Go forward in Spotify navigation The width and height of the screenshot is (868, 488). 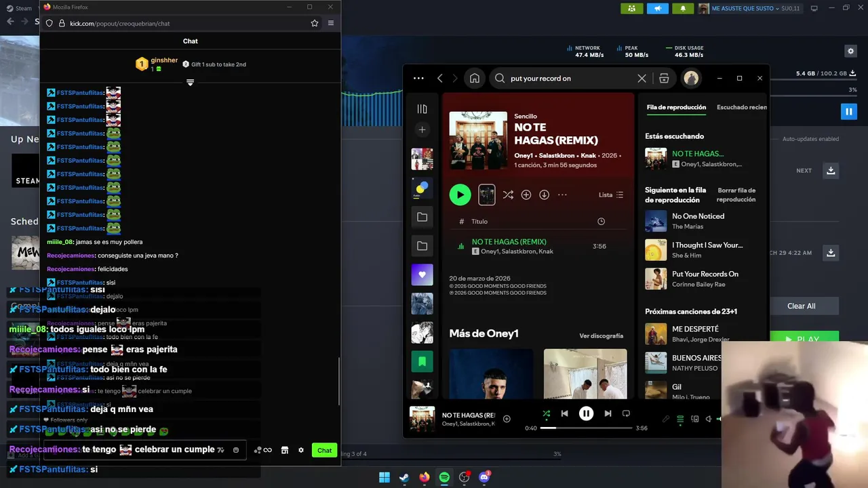(455, 78)
